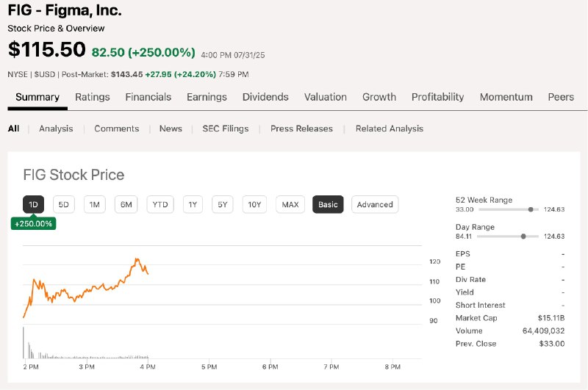Show the 6M price chart
The image size is (588, 390).
(x=126, y=205)
